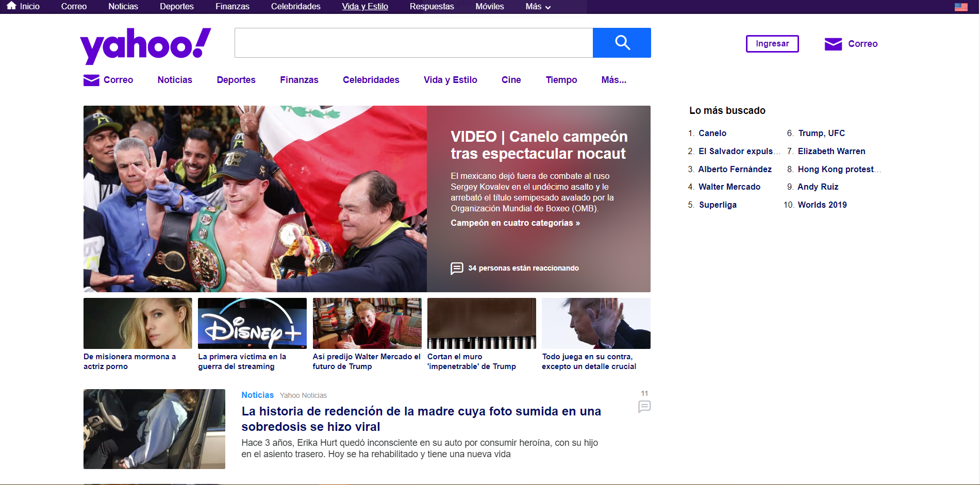Select trending search Trump, UFC
The image size is (980, 485).
click(822, 133)
